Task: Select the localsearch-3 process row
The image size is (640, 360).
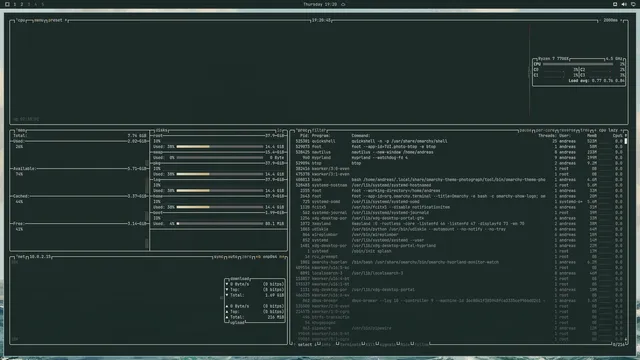Action: tap(459, 273)
